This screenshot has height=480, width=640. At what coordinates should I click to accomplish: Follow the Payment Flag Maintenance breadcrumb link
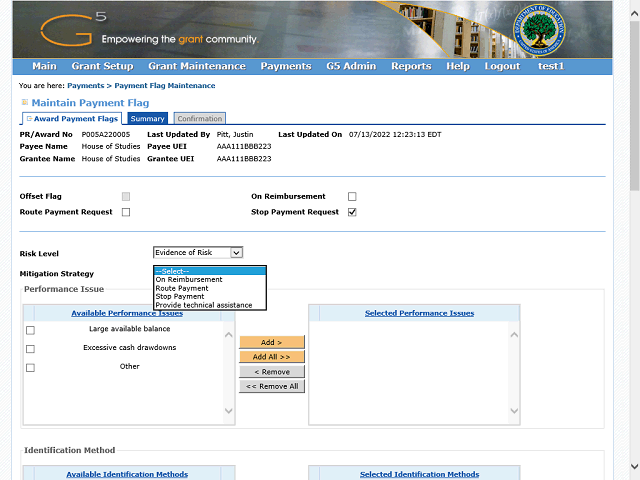[x=165, y=86]
